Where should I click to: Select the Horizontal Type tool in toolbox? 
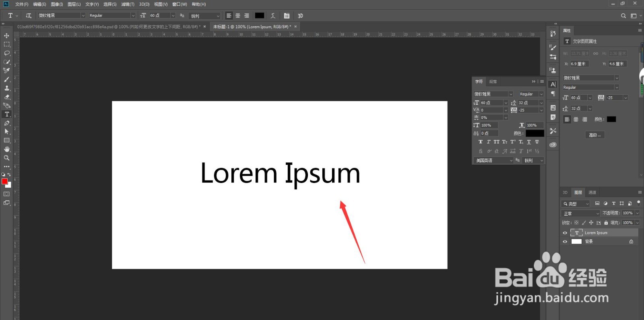(6, 114)
